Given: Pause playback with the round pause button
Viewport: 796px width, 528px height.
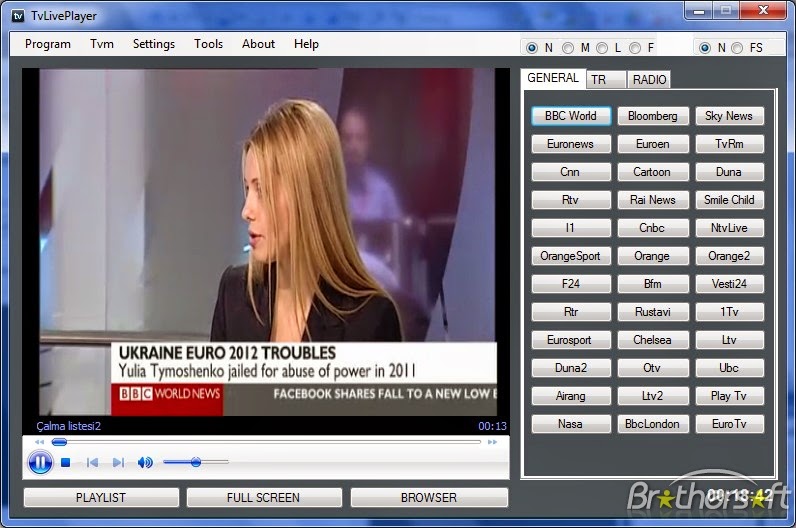Looking at the screenshot, I should [x=41, y=463].
